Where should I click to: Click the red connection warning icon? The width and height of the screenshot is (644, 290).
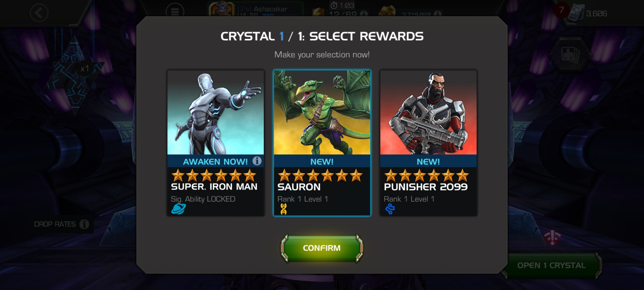552,238
